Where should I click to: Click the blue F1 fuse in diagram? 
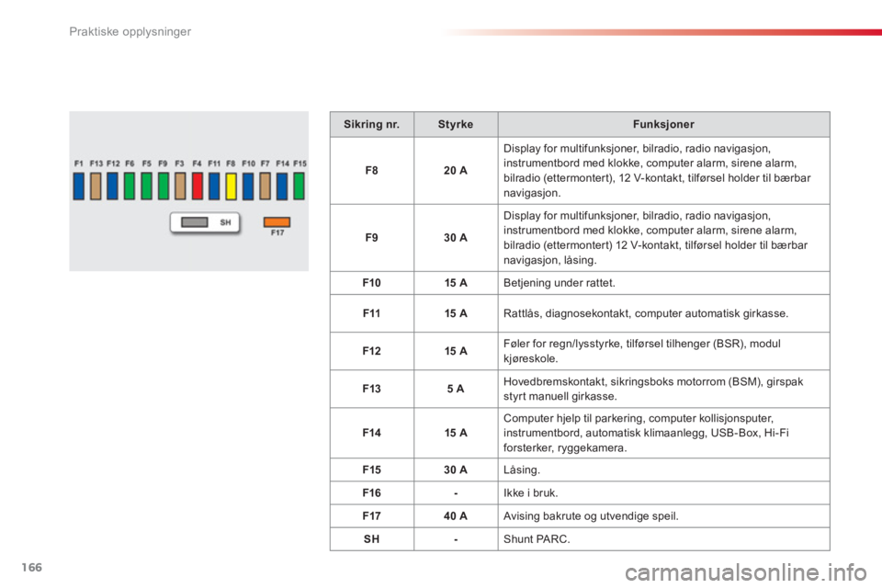(x=79, y=187)
